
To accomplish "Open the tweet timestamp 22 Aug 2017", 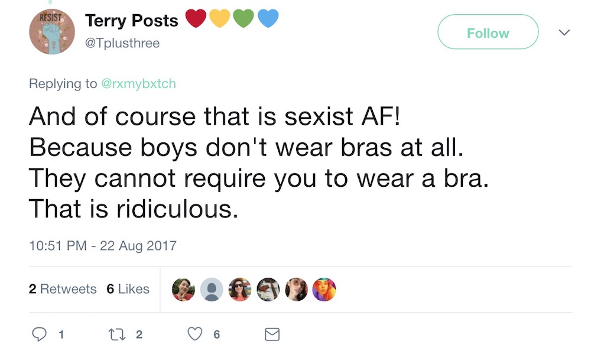I will coord(103,246).
